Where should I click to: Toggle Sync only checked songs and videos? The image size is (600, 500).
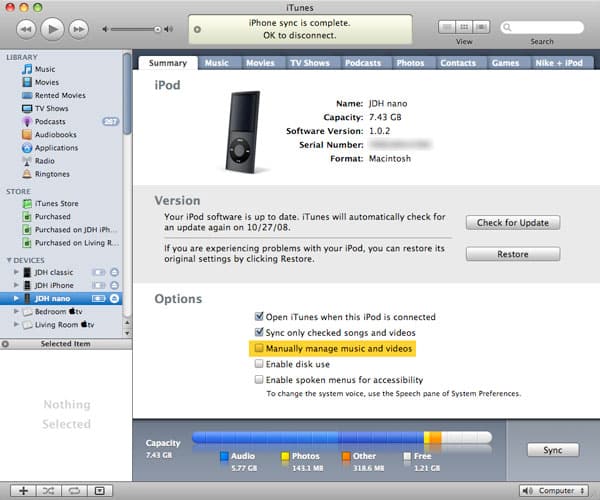[x=259, y=332]
